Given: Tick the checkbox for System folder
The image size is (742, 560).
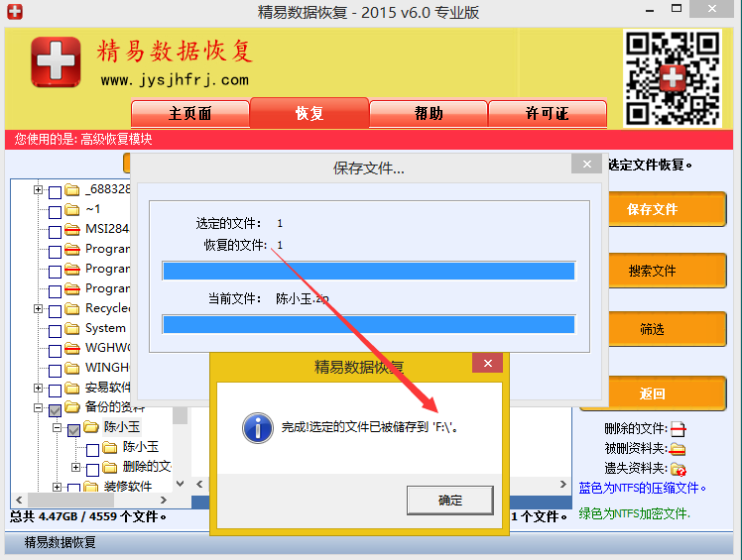Looking at the screenshot, I should pos(55,331).
